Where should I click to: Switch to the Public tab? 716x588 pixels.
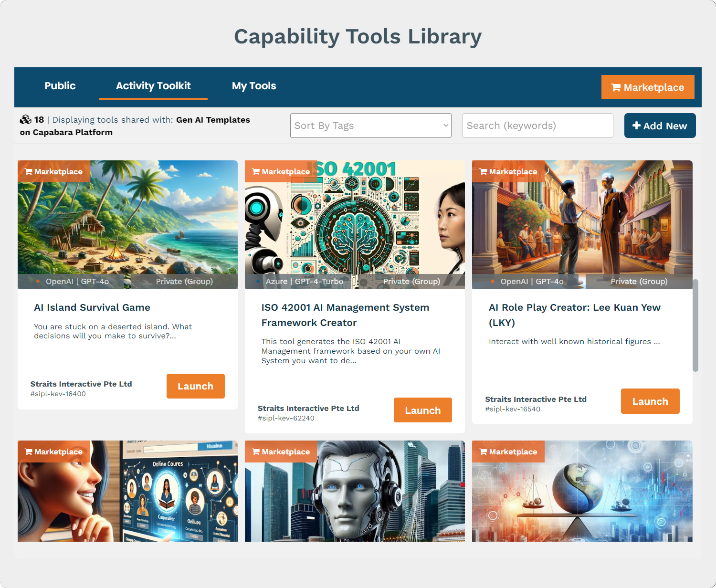pos(60,86)
